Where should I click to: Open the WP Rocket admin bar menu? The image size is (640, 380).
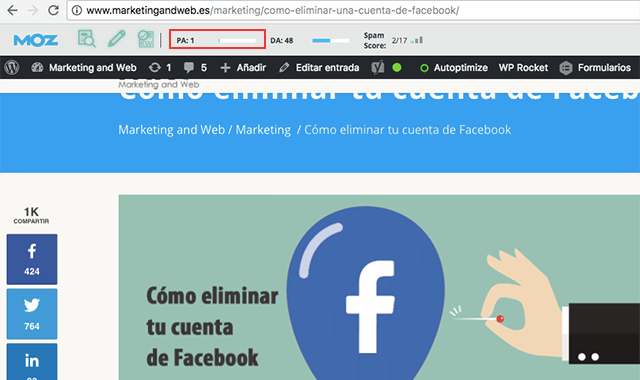click(x=523, y=67)
